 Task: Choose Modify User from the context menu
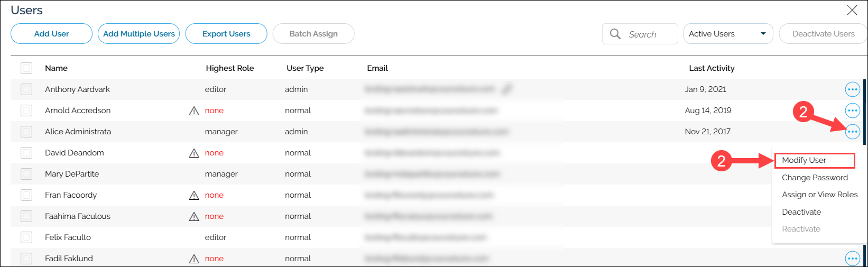814,160
